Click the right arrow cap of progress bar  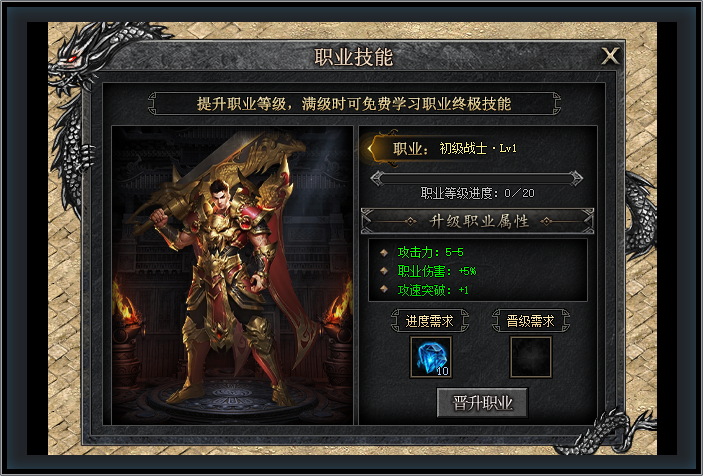pos(576,178)
